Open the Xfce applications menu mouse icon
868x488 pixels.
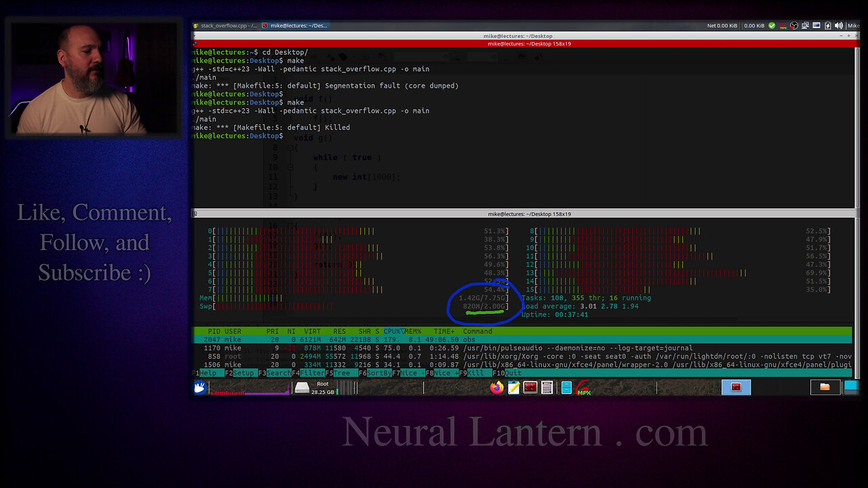pos(200,388)
